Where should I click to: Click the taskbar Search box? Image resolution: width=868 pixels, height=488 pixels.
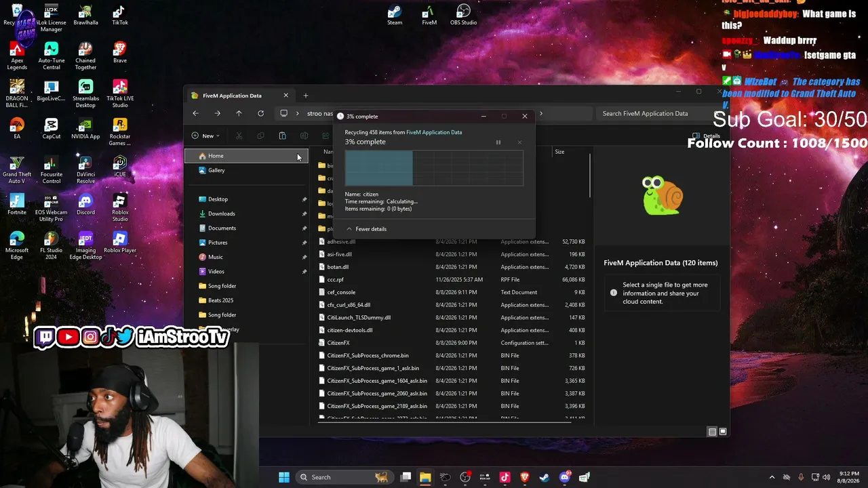click(x=344, y=477)
